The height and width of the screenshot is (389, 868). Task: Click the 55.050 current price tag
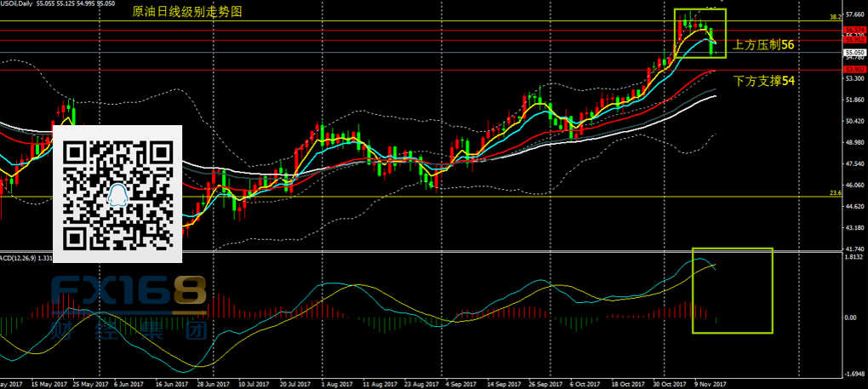[854, 52]
